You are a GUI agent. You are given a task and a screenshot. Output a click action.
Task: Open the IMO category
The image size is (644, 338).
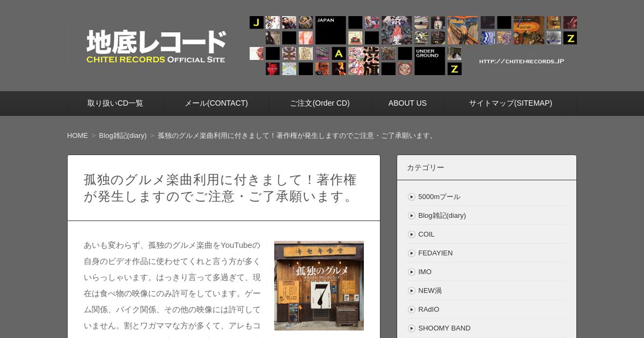[x=425, y=272]
